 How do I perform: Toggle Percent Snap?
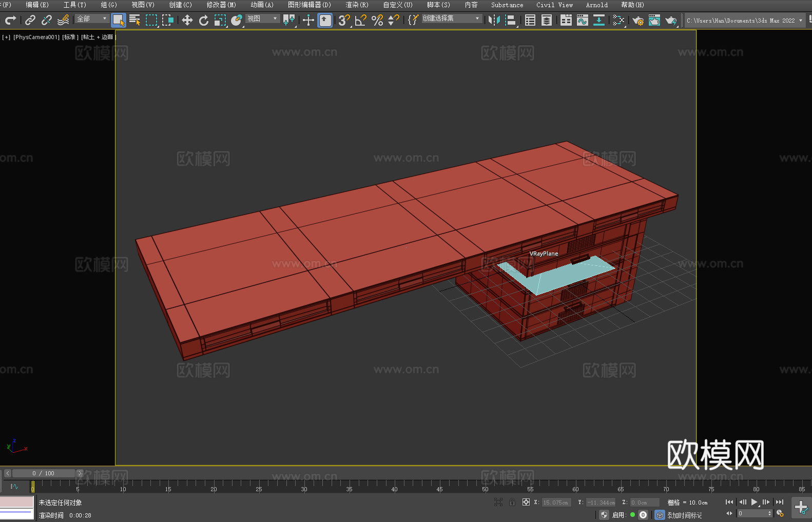pyautogui.click(x=377, y=20)
